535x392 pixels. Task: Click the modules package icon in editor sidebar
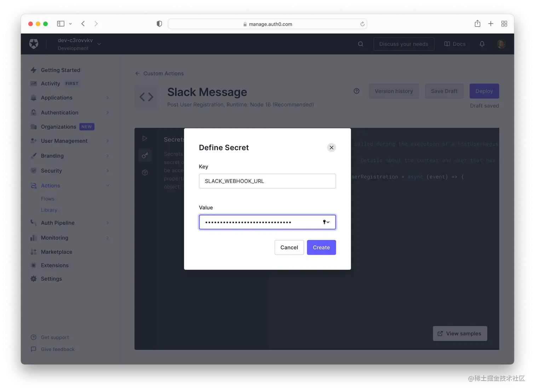tap(145, 172)
